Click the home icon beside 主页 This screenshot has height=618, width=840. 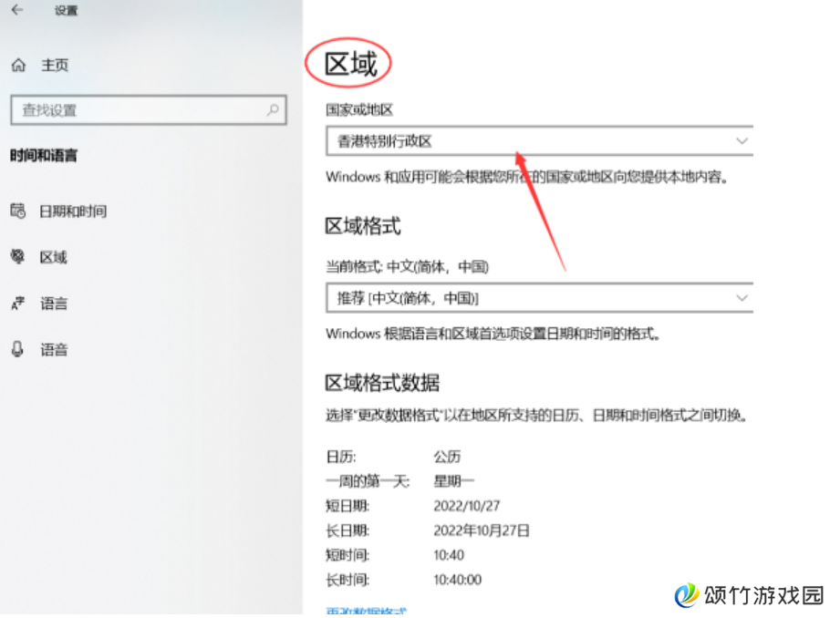coord(19,66)
